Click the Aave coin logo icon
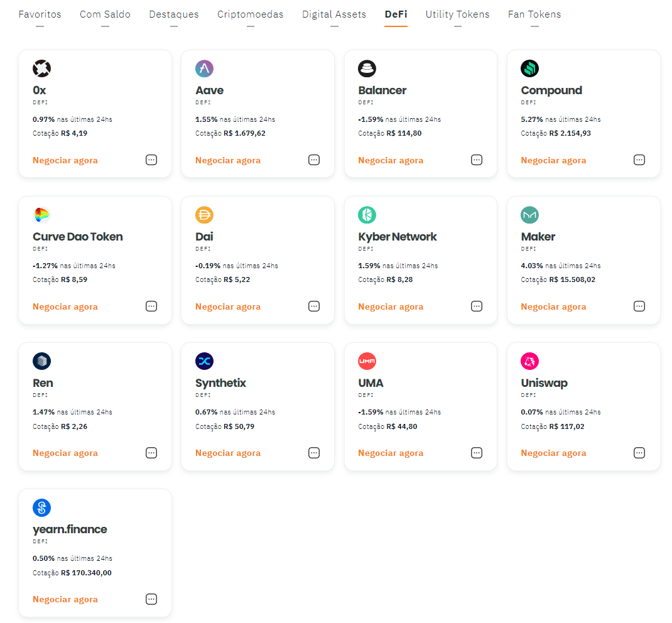The width and height of the screenshot is (672, 623). point(205,68)
